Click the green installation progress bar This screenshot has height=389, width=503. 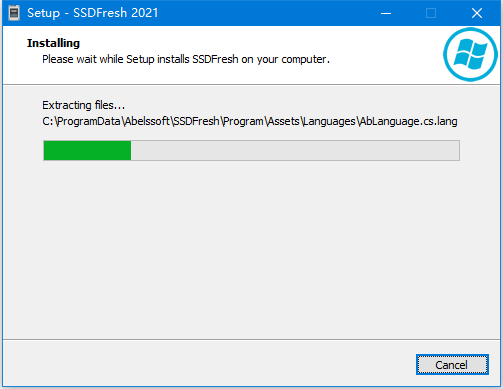251,150
